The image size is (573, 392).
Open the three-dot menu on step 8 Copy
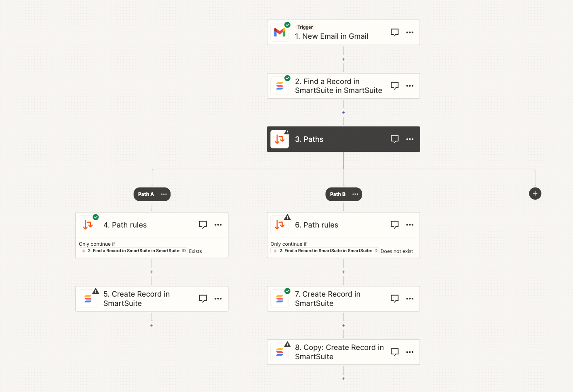tap(410, 352)
